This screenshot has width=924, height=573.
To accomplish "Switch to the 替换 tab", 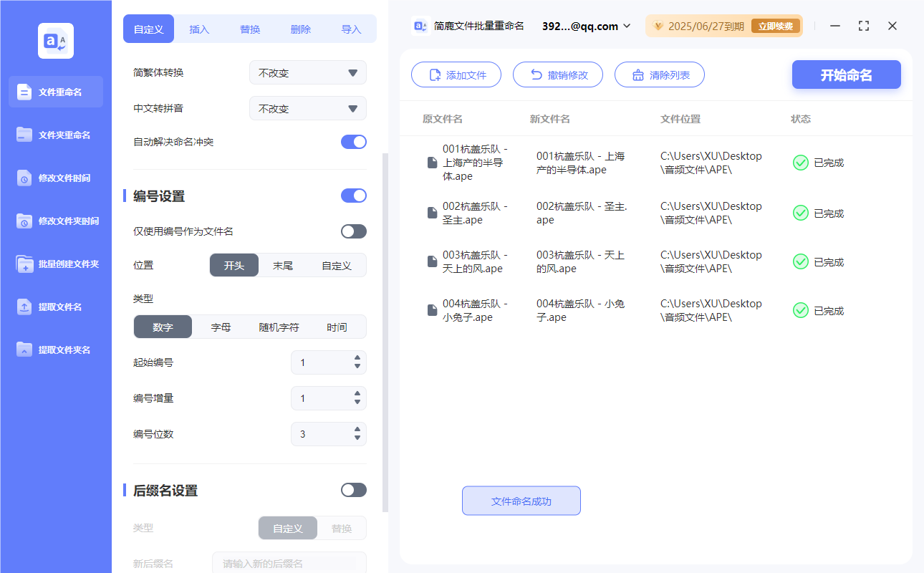I will 250,29.
